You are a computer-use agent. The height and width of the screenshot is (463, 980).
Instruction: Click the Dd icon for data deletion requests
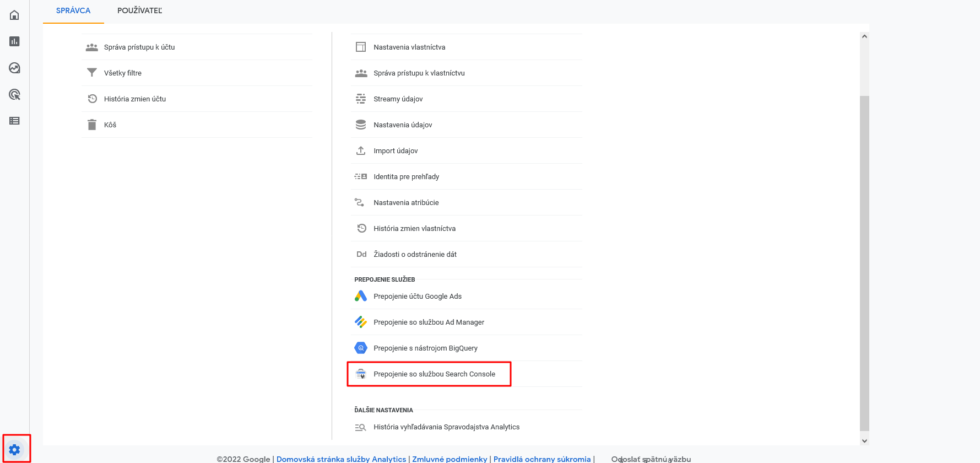[x=361, y=254]
